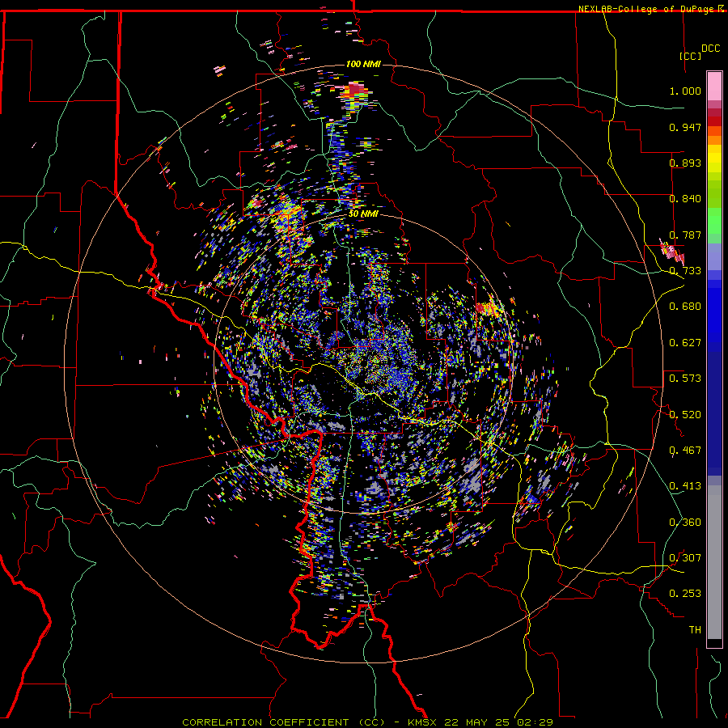Click the gray low-value color bar segment
This screenshot has height=728, width=728.
(714, 562)
